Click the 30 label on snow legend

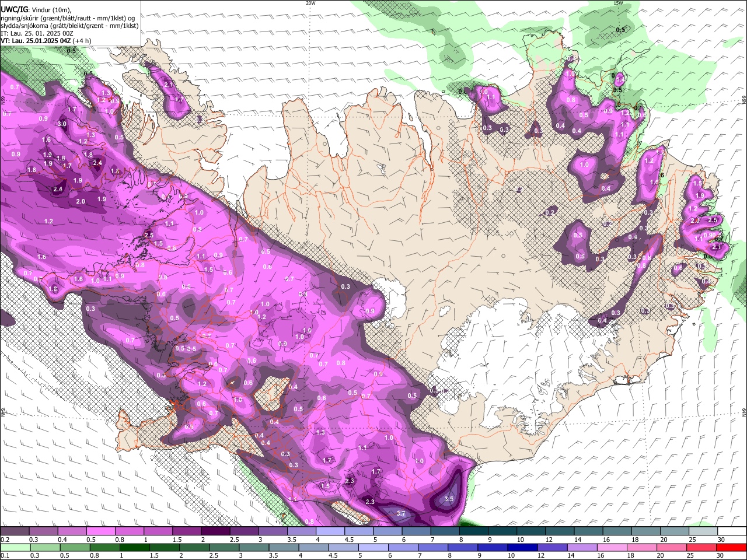(x=721, y=540)
